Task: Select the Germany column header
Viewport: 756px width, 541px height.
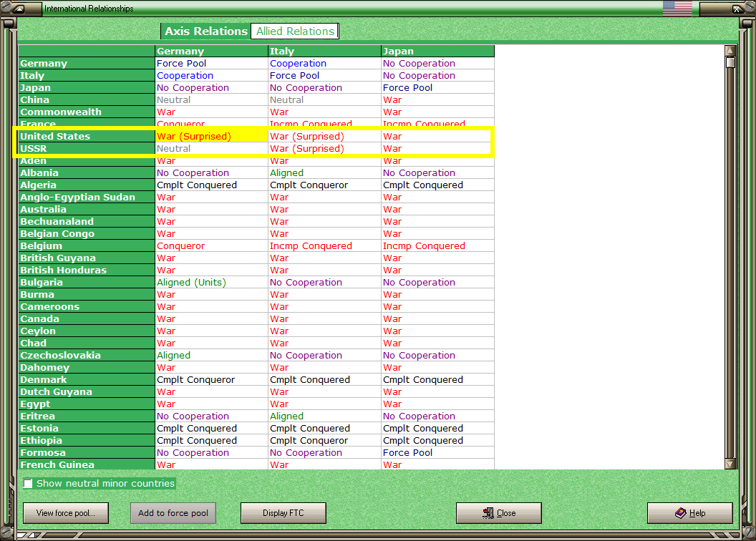Action: click(212, 51)
